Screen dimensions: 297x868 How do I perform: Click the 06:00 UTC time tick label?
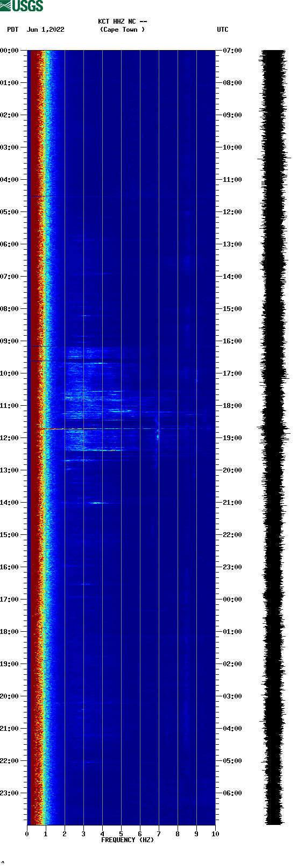(x=232, y=793)
